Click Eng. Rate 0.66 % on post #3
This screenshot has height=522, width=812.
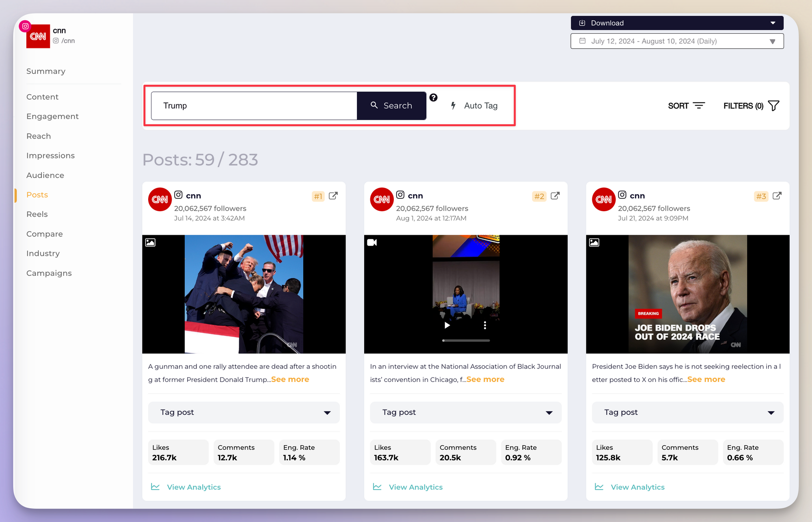753,452
